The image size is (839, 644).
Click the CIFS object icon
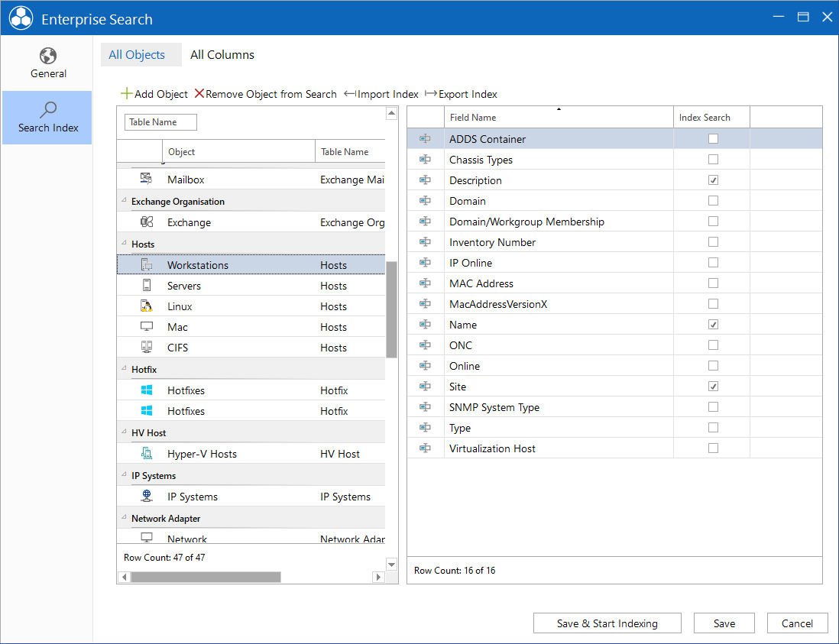point(146,347)
